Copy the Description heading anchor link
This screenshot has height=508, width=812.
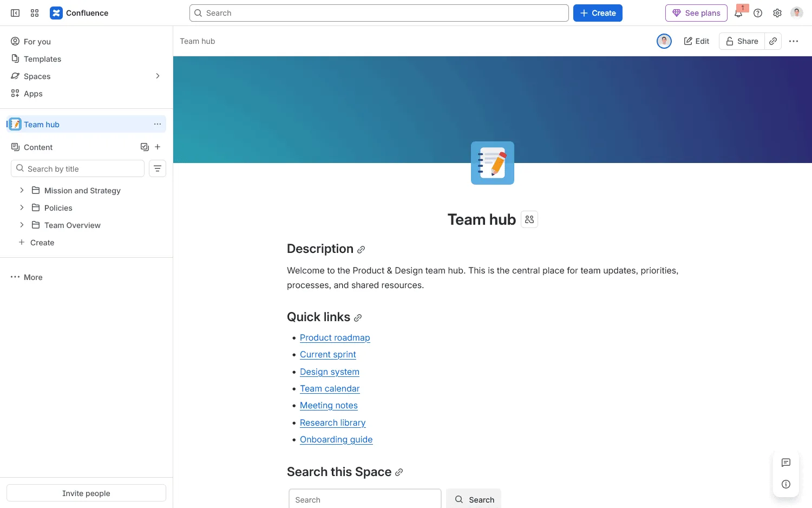point(361,250)
